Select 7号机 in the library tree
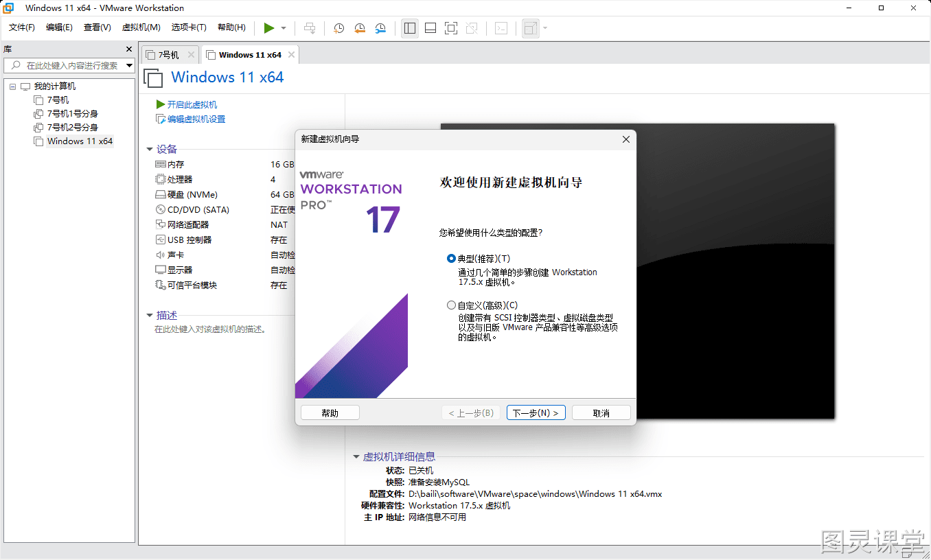Screen dimensions: 931x560 (x=58, y=100)
